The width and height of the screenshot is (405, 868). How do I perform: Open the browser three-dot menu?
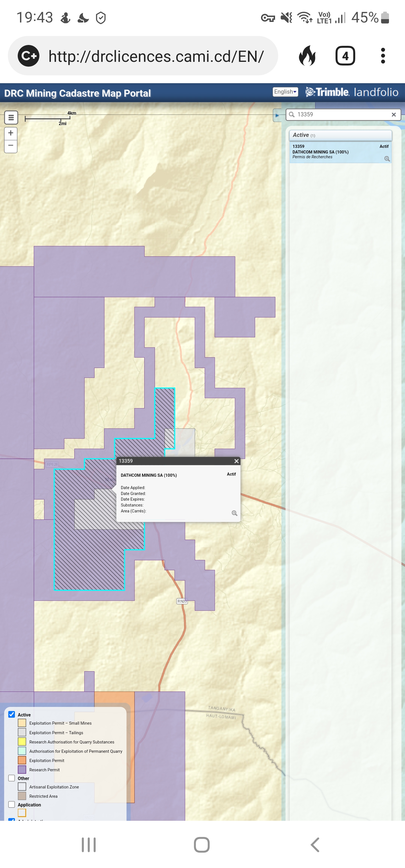[383, 56]
